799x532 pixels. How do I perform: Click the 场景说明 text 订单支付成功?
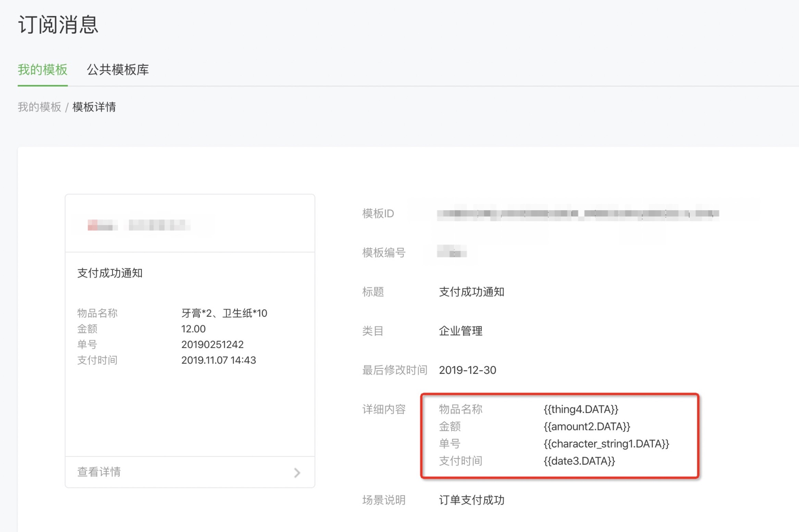point(471,500)
